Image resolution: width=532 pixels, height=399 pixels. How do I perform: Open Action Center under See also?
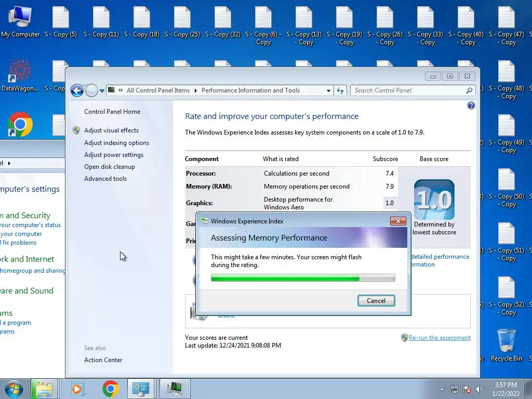[103, 360]
